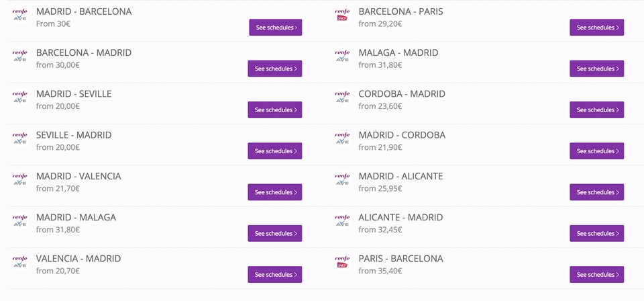
Task: Click Renfe SNCF logo beside Paris - Barcelona
Action: (x=342, y=261)
